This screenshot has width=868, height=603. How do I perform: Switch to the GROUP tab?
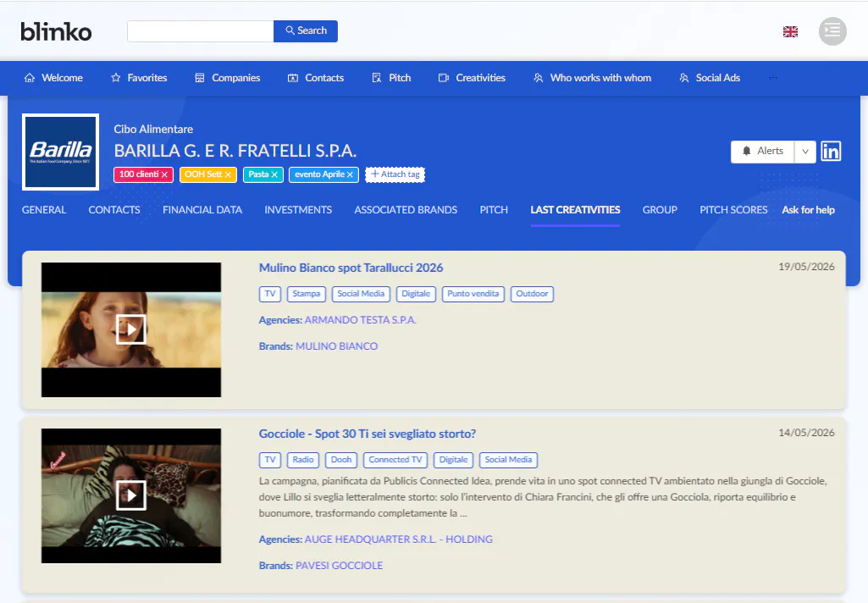[x=660, y=210]
